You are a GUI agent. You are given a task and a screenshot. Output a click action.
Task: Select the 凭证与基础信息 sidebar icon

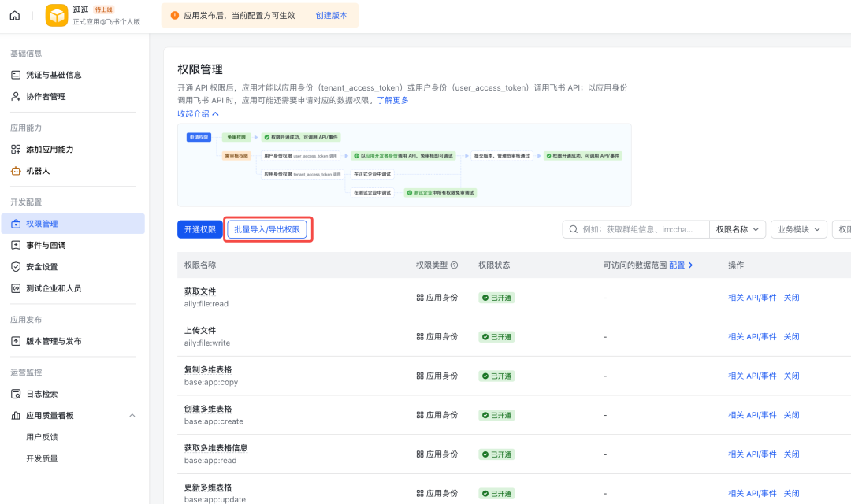point(17,74)
